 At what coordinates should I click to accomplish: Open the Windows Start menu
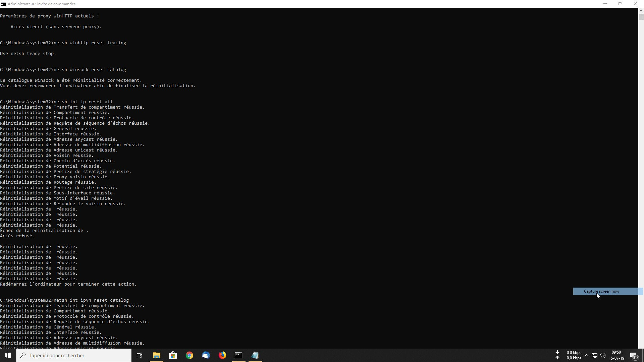[x=8, y=355]
